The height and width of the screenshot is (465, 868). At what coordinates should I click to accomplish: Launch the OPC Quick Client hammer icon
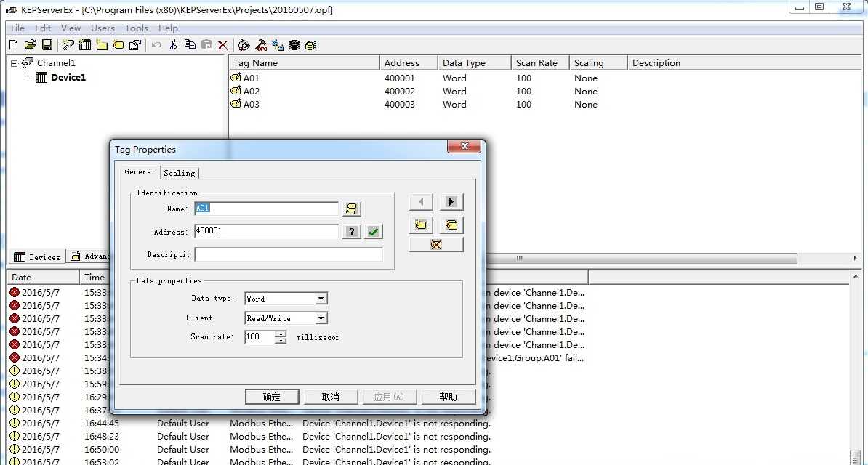pos(261,45)
